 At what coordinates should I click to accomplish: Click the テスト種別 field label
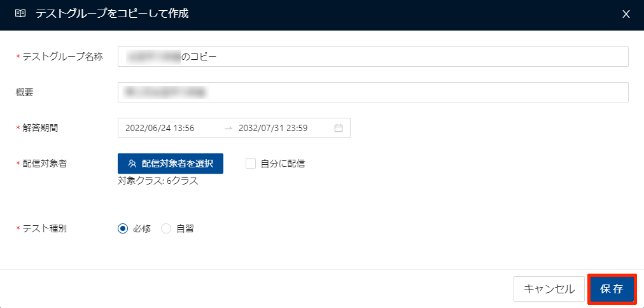point(45,228)
